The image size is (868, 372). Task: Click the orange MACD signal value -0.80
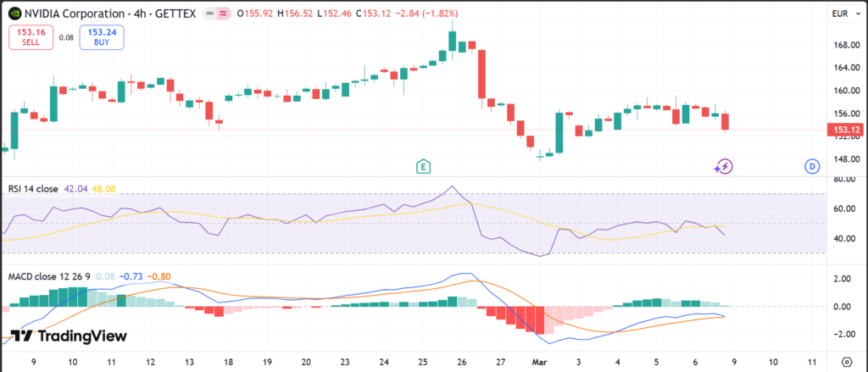(159, 277)
